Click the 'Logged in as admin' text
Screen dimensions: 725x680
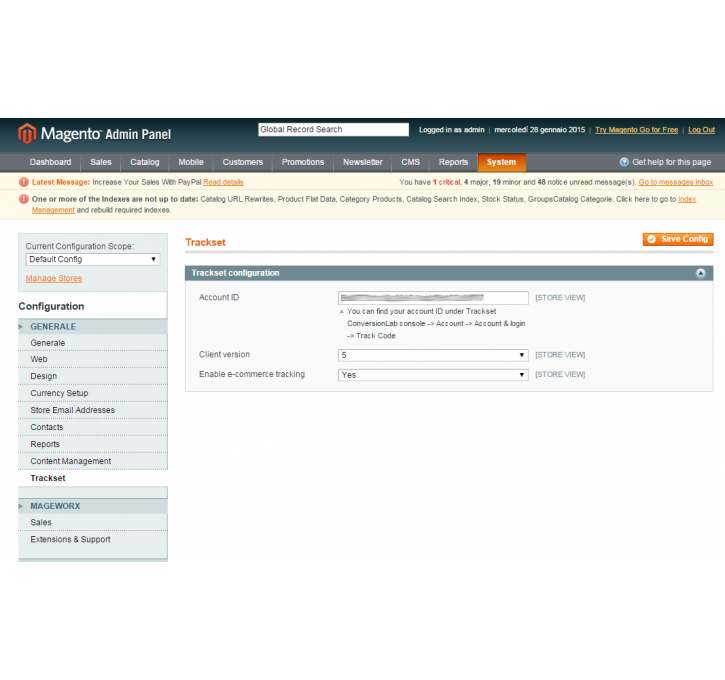pos(451,130)
